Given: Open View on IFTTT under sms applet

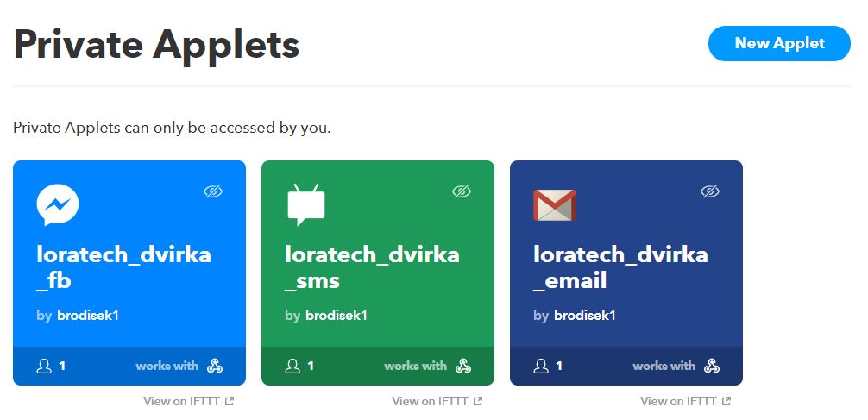Looking at the screenshot, I should coord(437,401).
